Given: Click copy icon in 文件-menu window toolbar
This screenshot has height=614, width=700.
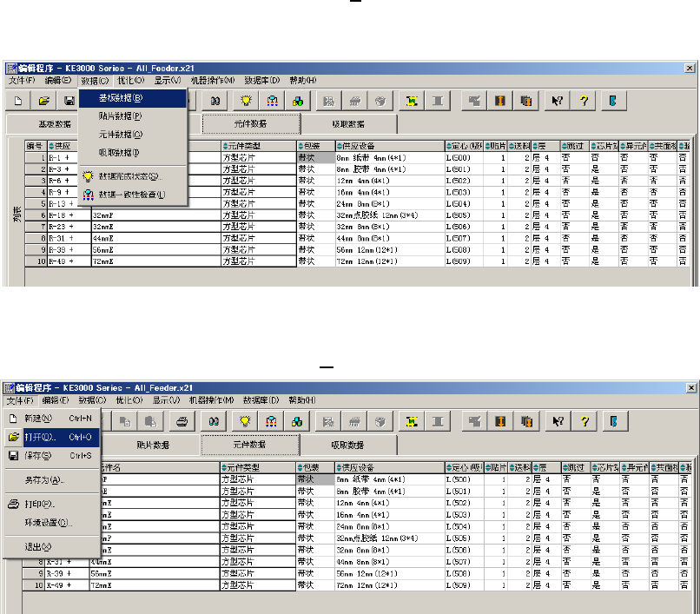Looking at the screenshot, I should [125, 421].
